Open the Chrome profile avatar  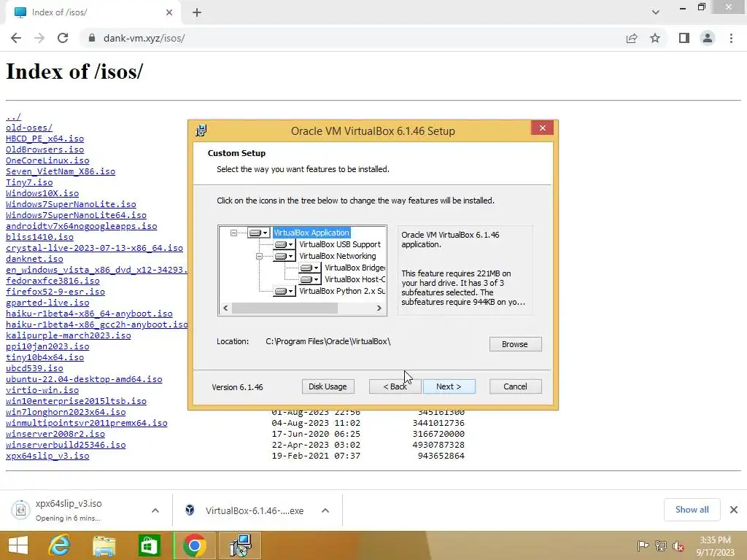(708, 38)
